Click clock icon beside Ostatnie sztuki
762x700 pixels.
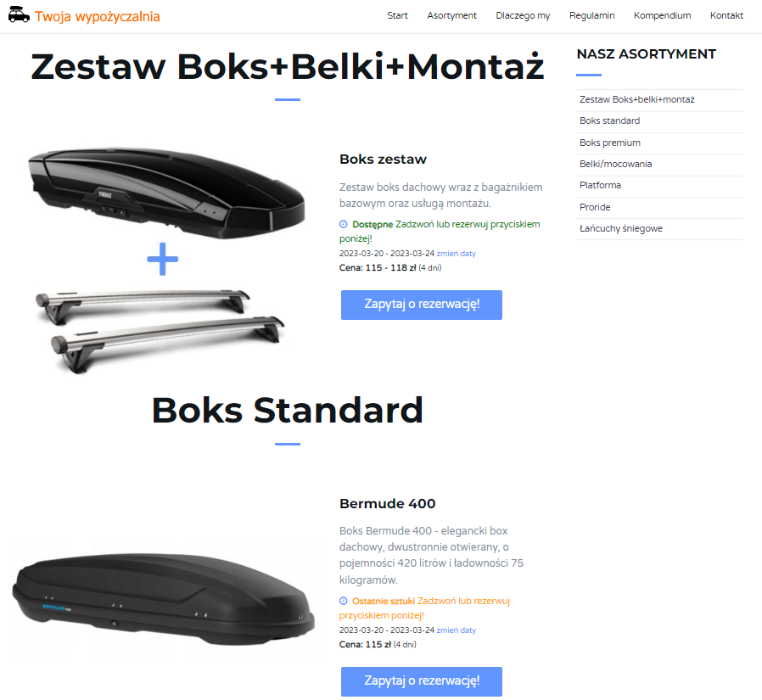pyautogui.click(x=344, y=601)
